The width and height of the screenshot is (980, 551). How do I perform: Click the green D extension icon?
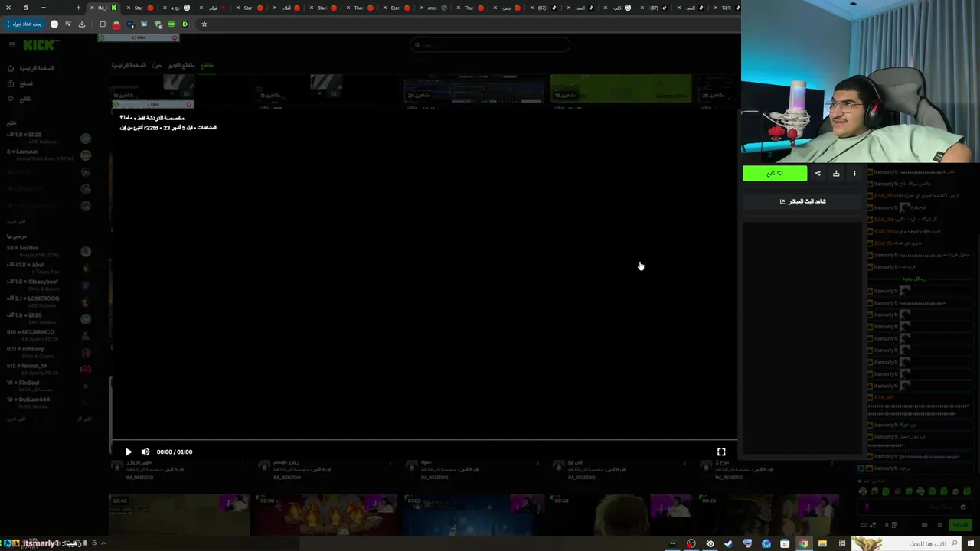click(185, 24)
